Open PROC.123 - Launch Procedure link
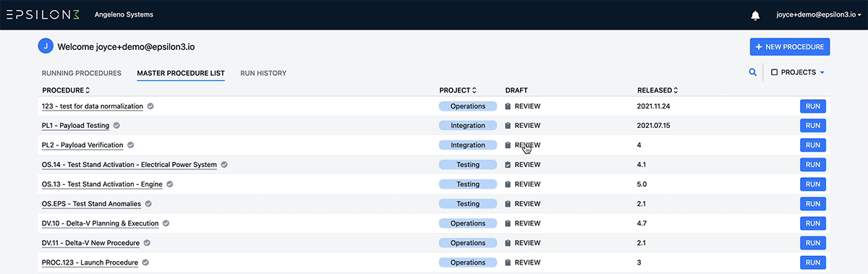This screenshot has width=868, height=274. [x=90, y=262]
